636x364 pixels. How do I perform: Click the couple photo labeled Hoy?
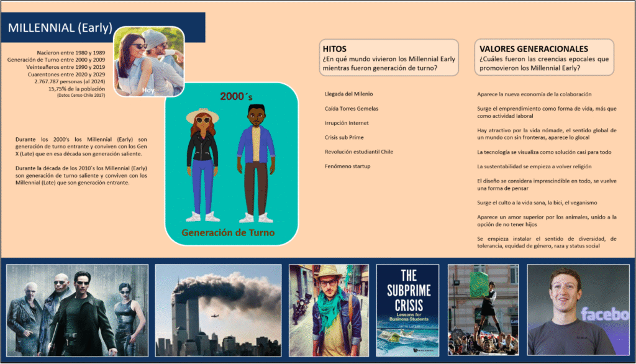pyautogui.click(x=149, y=61)
